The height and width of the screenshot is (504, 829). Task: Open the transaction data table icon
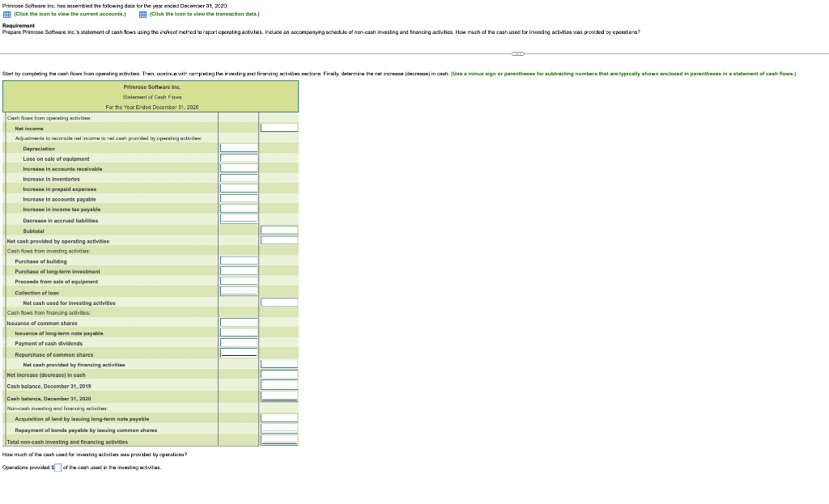[142, 15]
